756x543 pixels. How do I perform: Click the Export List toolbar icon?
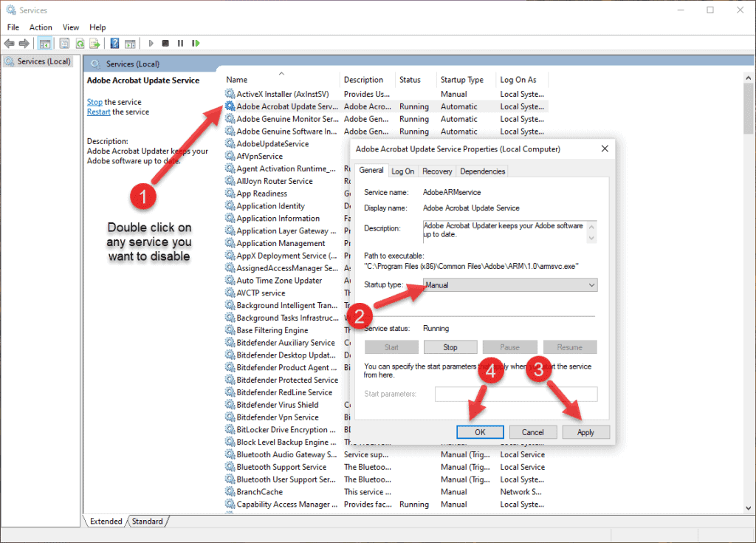[95, 43]
